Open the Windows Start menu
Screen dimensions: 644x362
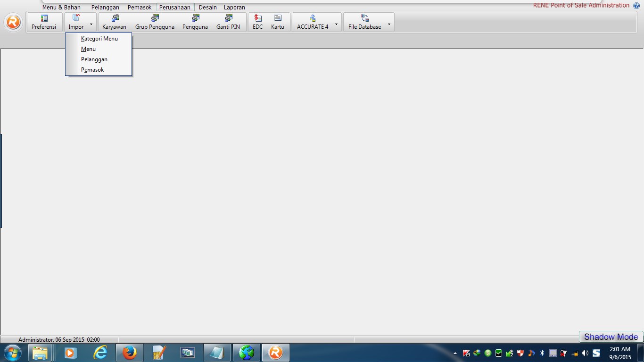point(13,353)
